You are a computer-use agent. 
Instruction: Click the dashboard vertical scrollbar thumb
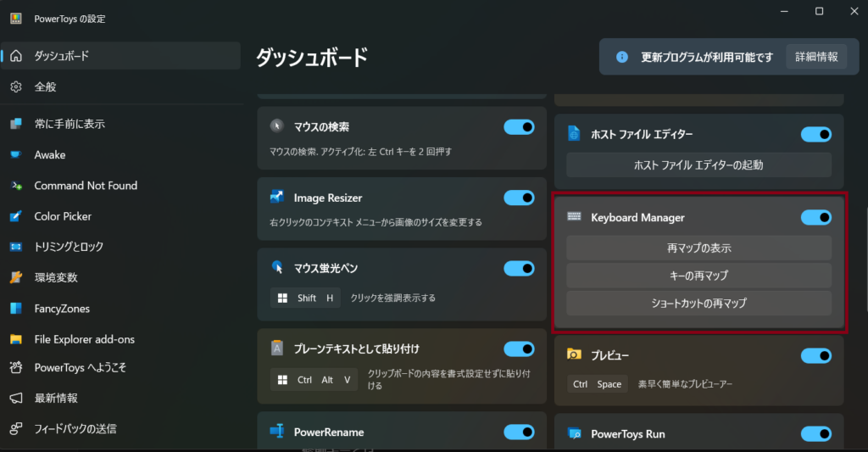(865, 258)
